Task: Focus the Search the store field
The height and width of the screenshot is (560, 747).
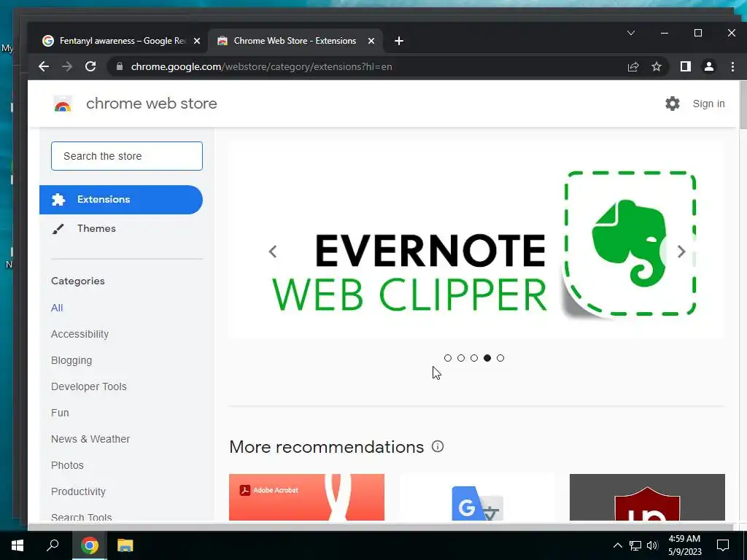Action: [x=127, y=156]
